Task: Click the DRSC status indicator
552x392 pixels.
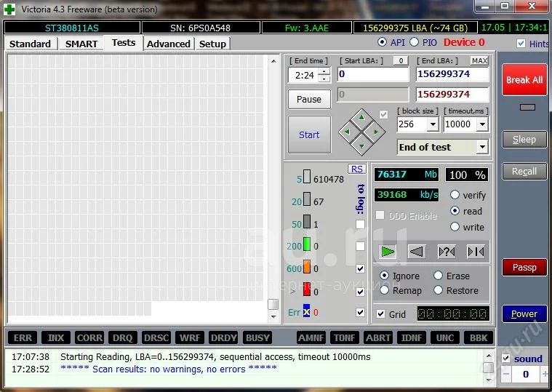Action: click(156, 337)
